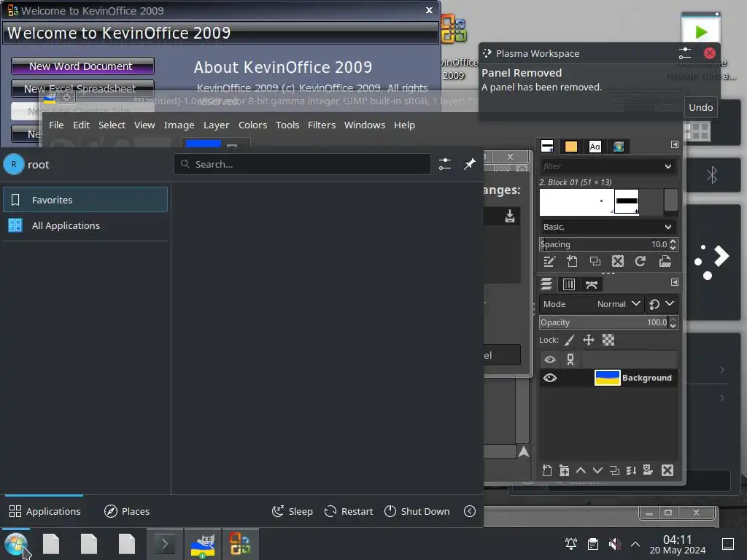This screenshot has height=560, width=747.
Task: Expand the brush filter dropdown
Action: click(668, 166)
